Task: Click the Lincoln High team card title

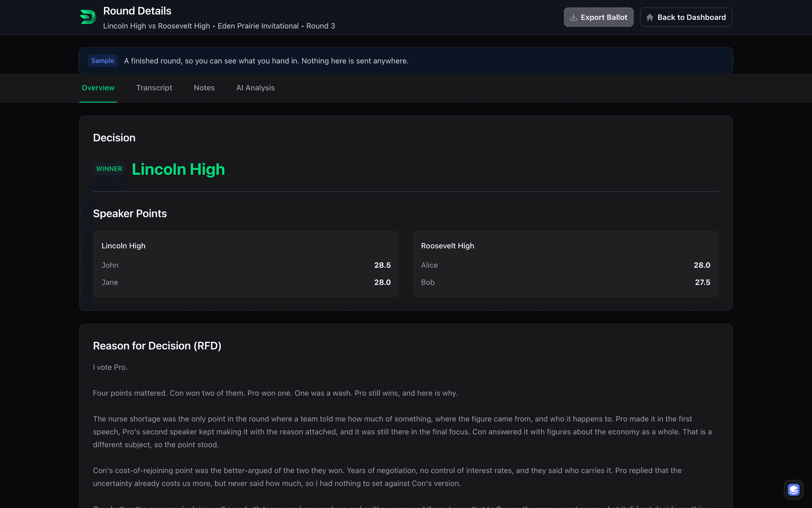Action: click(123, 246)
